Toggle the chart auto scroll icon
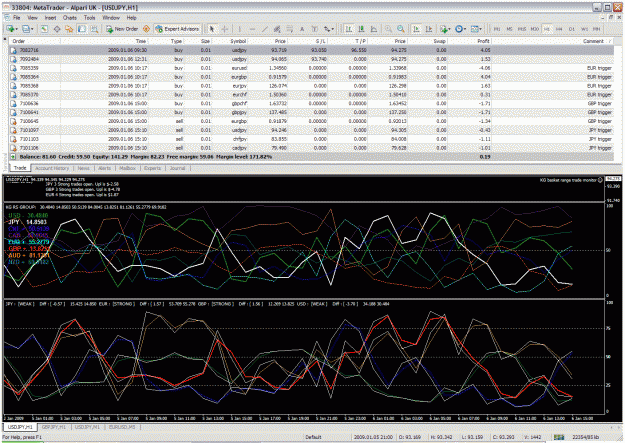 [416, 29]
